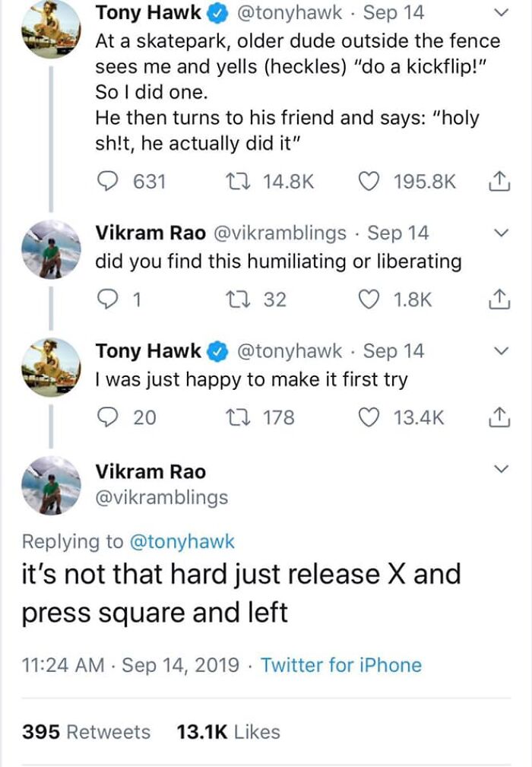532x767 pixels.
Task: Like Vikram Rao's humiliating or liberating reply
Action: (x=369, y=300)
